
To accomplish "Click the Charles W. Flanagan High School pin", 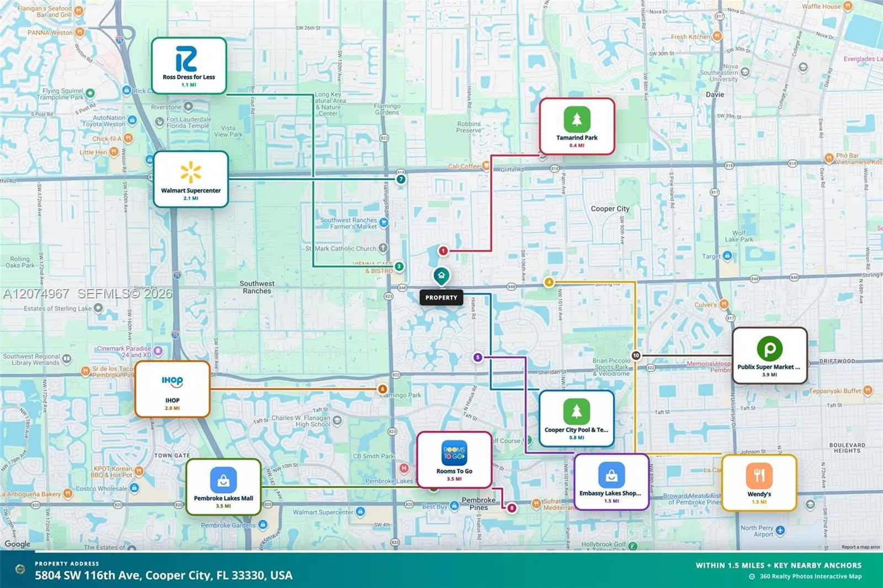I will click(337, 421).
